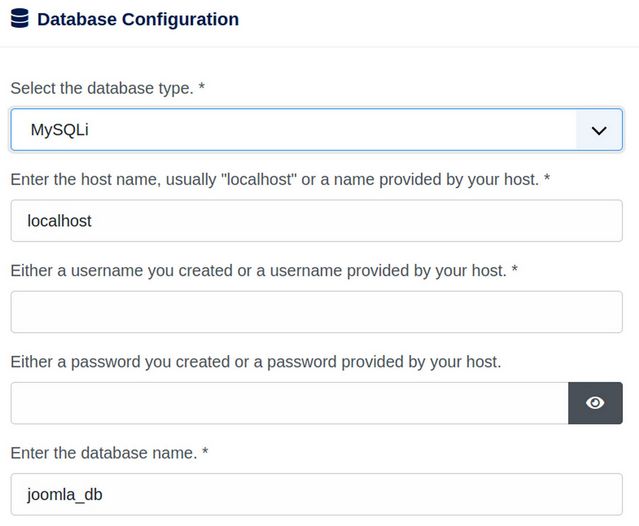Image resolution: width=639 pixels, height=526 pixels.
Task: Click the empty username input field
Action: [x=316, y=312]
